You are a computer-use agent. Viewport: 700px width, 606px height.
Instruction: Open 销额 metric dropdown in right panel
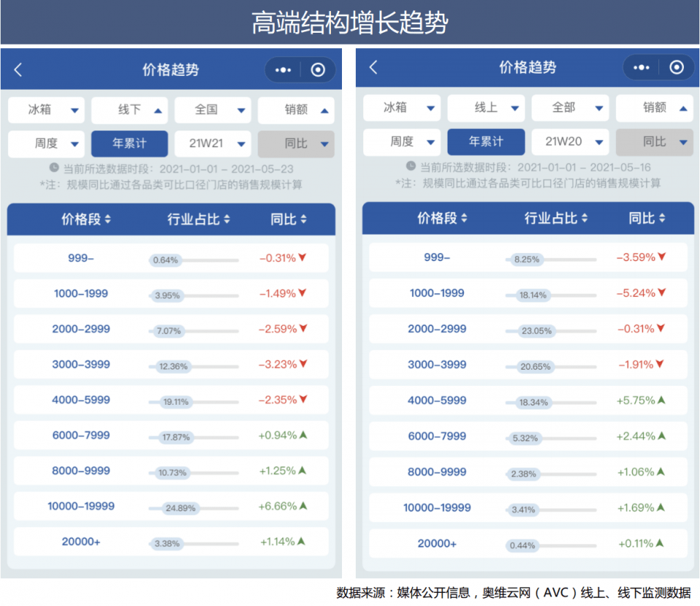[x=655, y=108]
